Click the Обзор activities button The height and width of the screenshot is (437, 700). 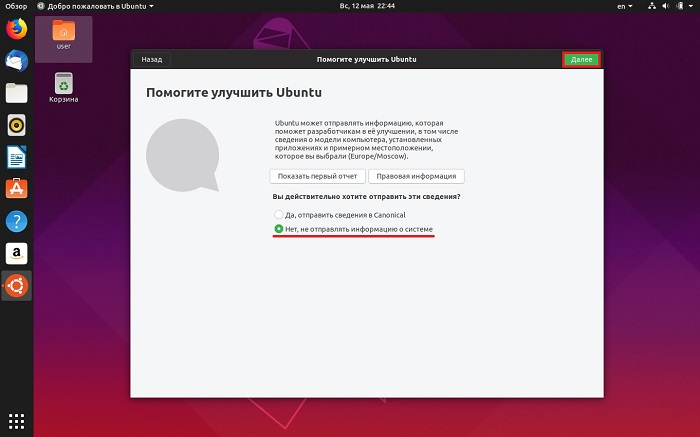[17, 6]
